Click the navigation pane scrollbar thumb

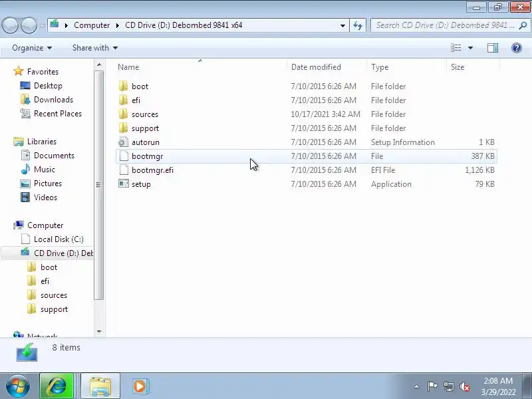pos(98,186)
